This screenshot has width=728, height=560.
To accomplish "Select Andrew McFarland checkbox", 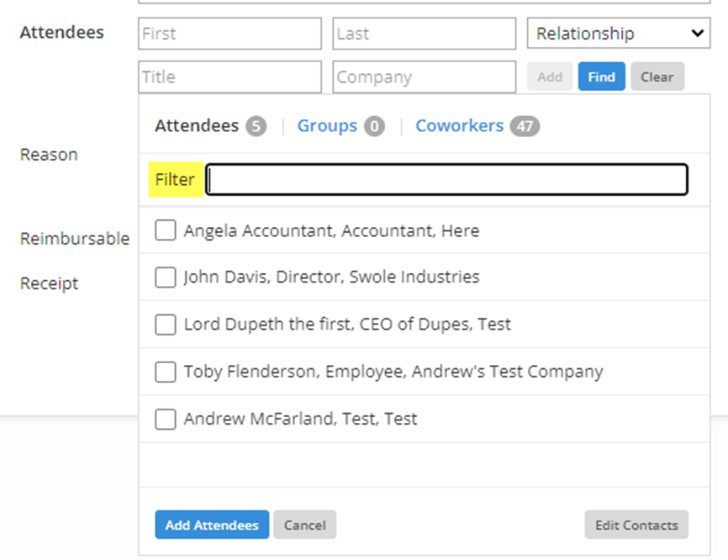I will point(166,419).
